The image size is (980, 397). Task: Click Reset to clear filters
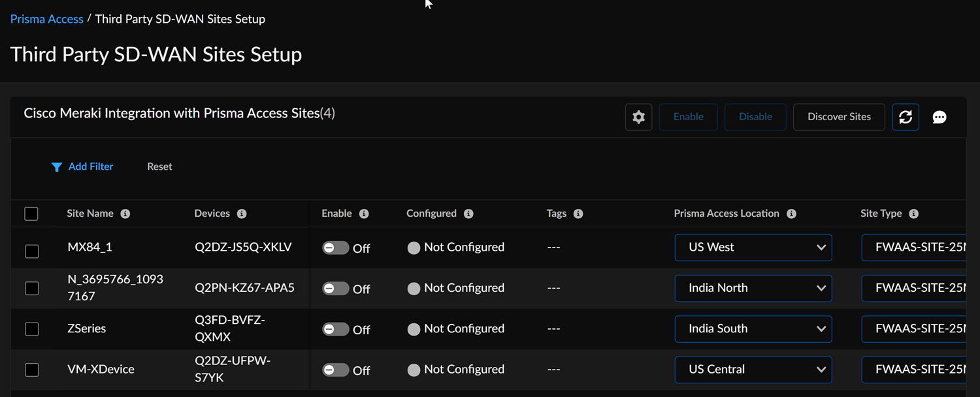(x=159, y=167)
